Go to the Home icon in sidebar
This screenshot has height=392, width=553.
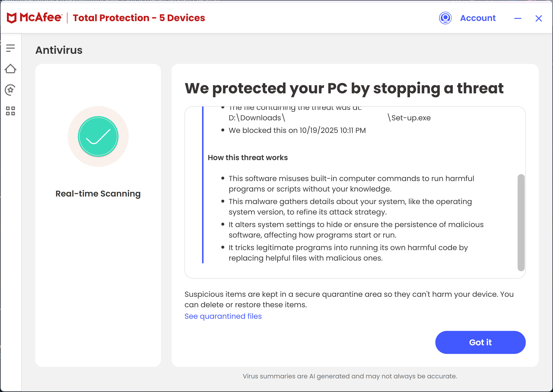pos(10,69)
